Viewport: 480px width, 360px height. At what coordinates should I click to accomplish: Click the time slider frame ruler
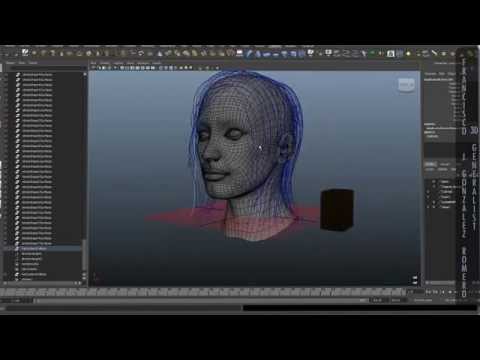(203, 292)
